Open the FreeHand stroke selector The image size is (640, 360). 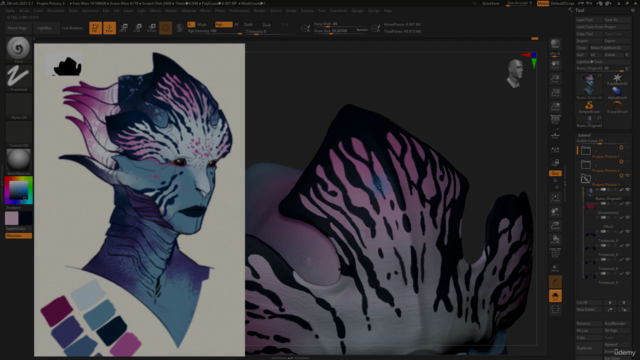[x=18, y=78]
